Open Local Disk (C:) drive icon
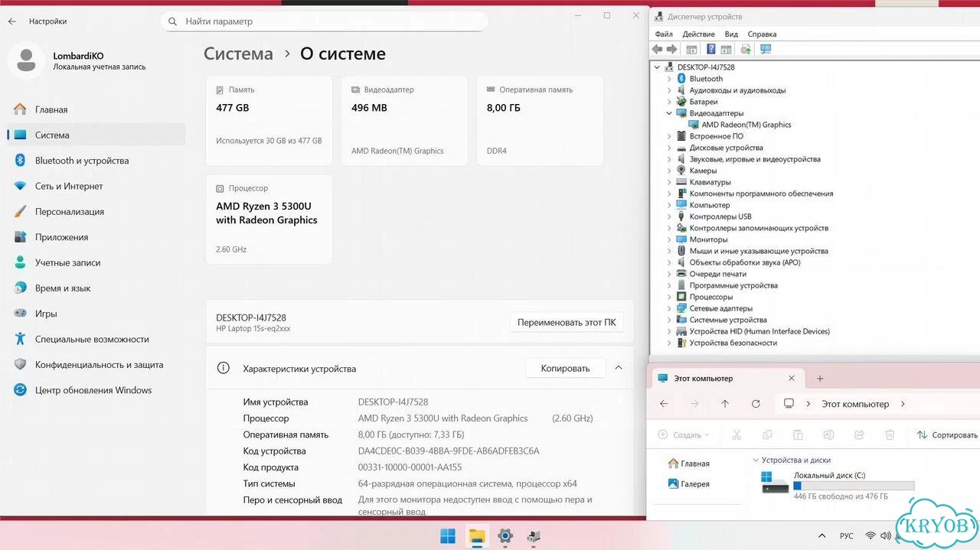This screenshot has height=550, width=980. 775,484
